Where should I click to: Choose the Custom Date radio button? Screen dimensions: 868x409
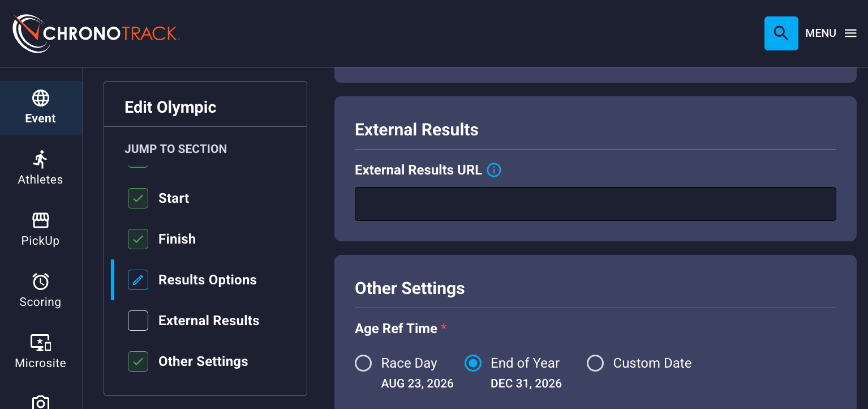tap(595, 363)
